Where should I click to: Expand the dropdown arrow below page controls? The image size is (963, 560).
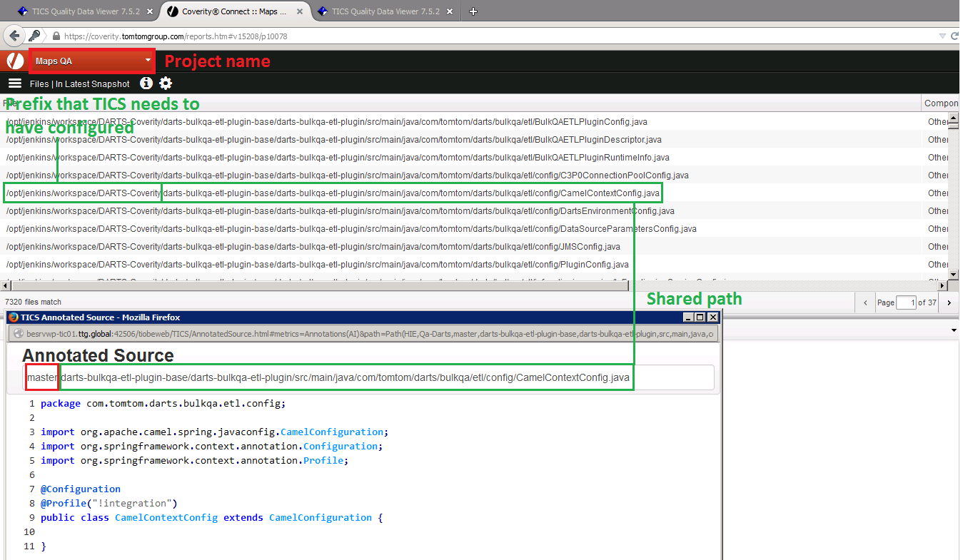point(954,330)
